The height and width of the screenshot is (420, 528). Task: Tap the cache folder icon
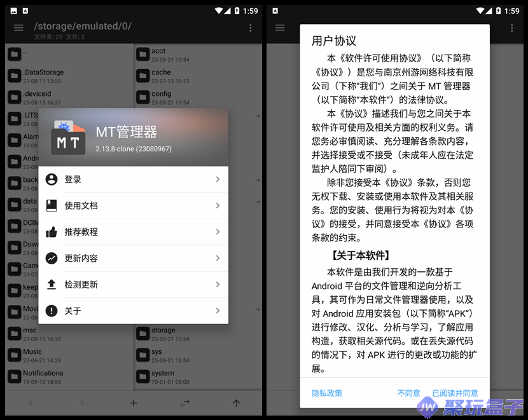point(142,76)
